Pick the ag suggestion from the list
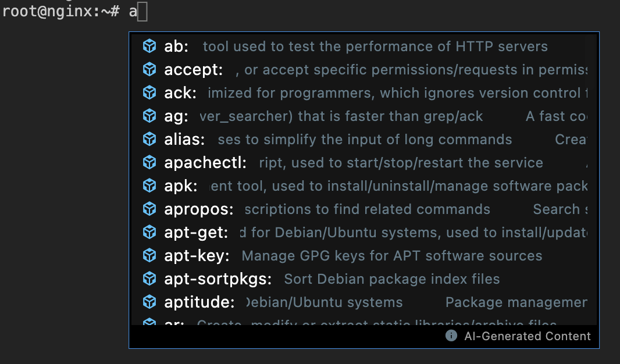 364,116
